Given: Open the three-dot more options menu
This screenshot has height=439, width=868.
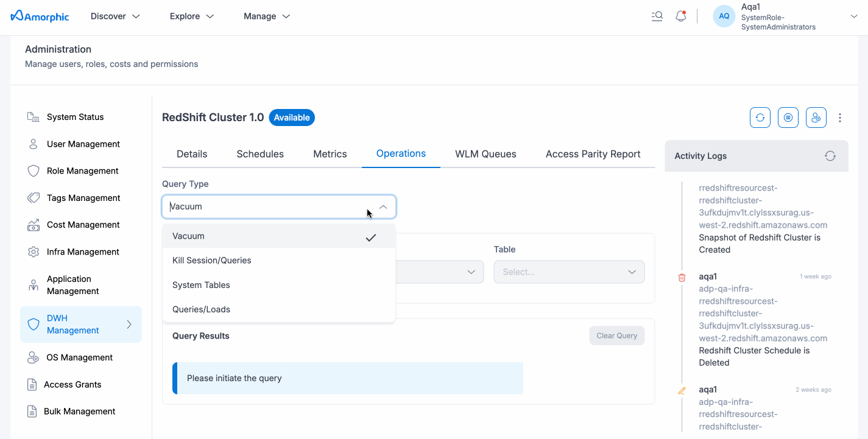Looking at the screenshot, I should coord(840,118).
